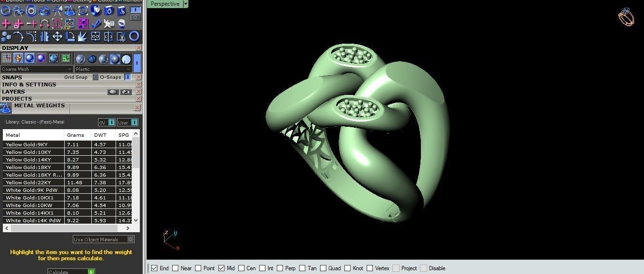This screenshot has width=644, height=274.
Task: Open the scribble curve tool icon
Action: pos(19,11)
